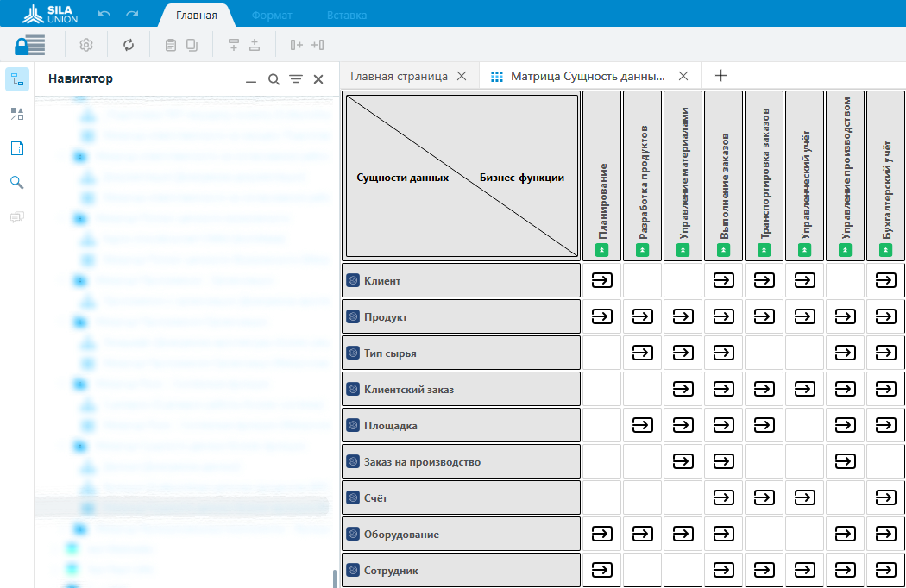Open the navigator tree sidebar icon

[16, 80]
